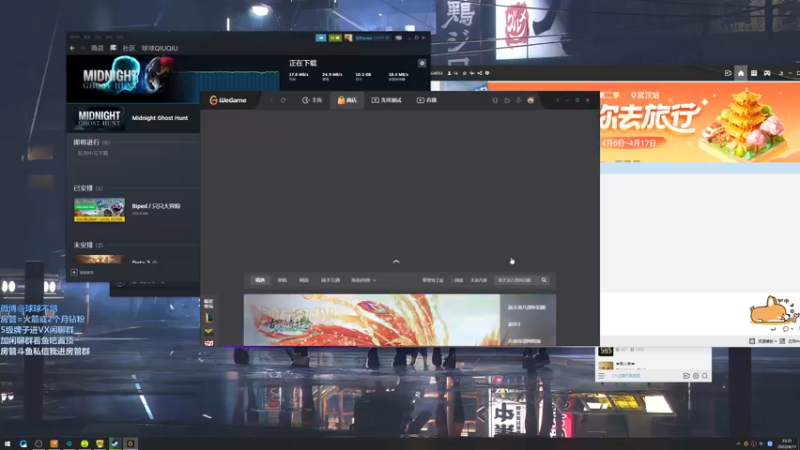Click the Midnight Ghost Hunt banner image
This screenshot has height=450, width=800.
[125, 79]
